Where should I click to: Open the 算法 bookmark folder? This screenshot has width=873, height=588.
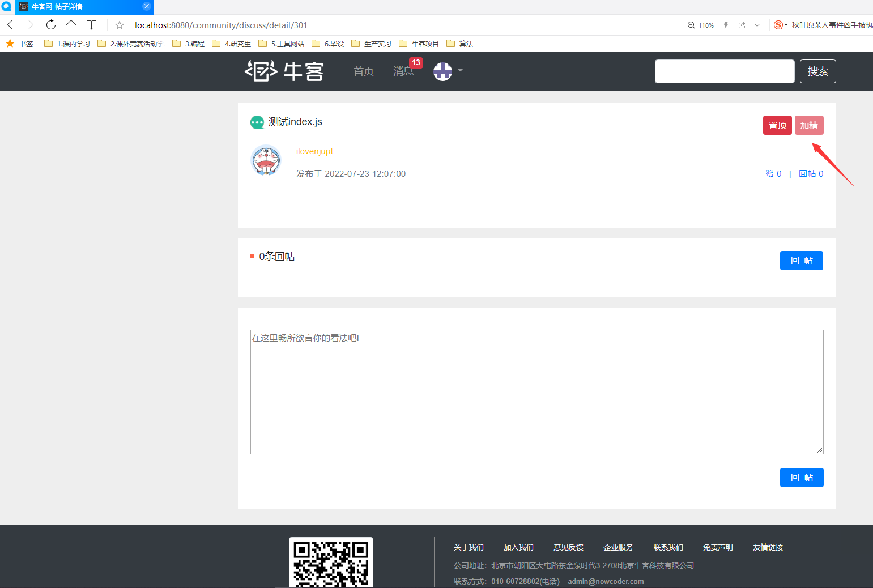459,44
